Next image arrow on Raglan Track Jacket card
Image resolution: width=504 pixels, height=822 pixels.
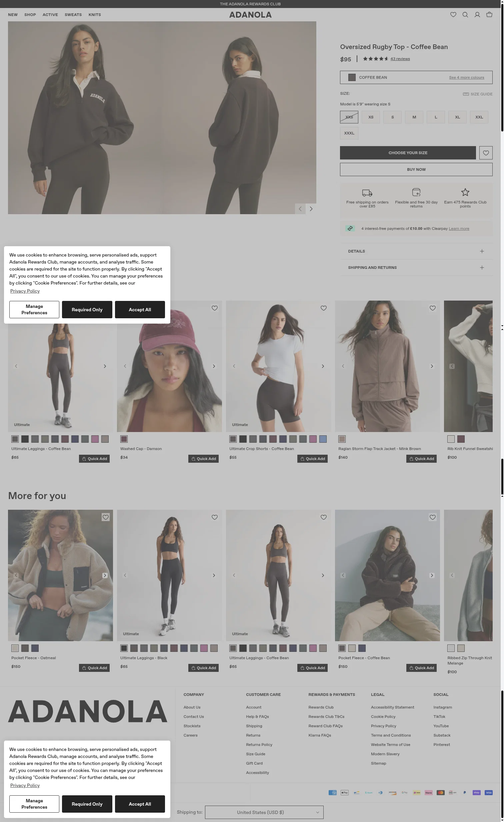coord(432,366)
